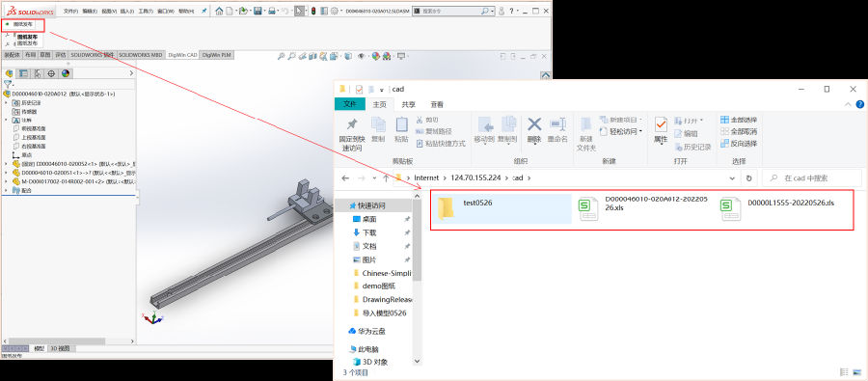Viewport: 868px width, 381px height.
Task: Click the 全部选择 button
Action: pos(739,120)
